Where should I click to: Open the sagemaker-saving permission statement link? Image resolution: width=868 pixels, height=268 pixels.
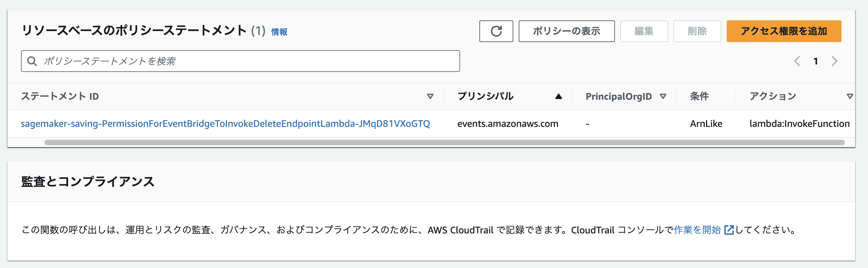coord(225,124)
